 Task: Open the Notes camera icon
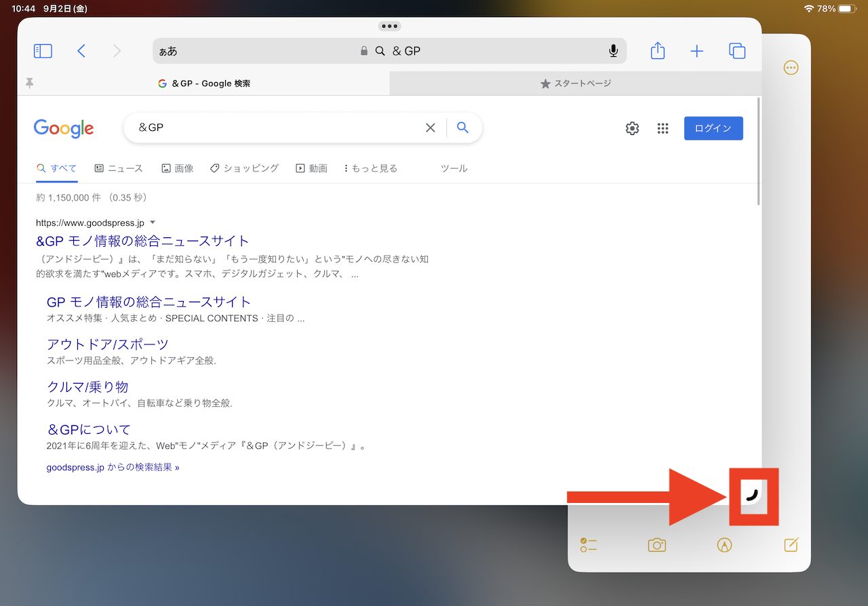coord(656,545)
